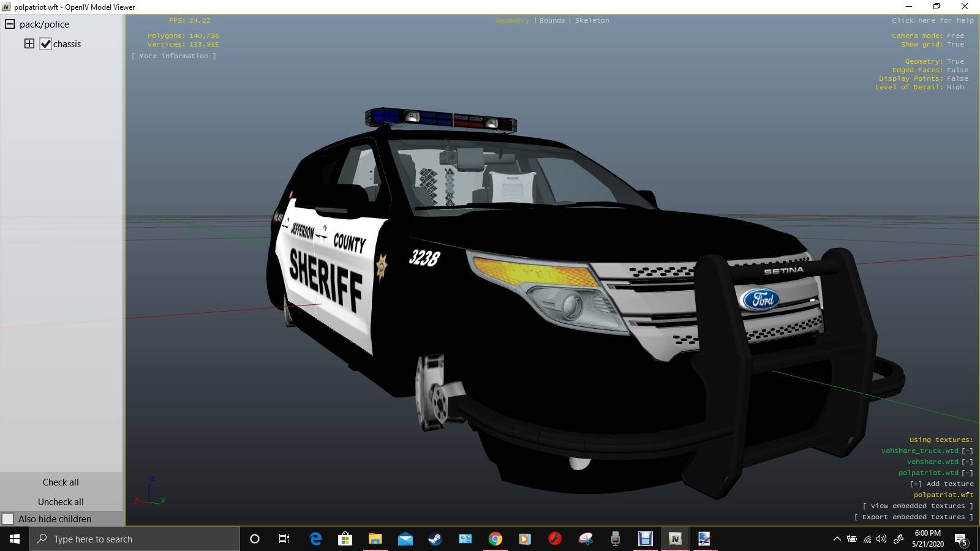This screenshot has width=980, height=551.
Task: Show hidden system tray icons
Action: click(837, 539)
